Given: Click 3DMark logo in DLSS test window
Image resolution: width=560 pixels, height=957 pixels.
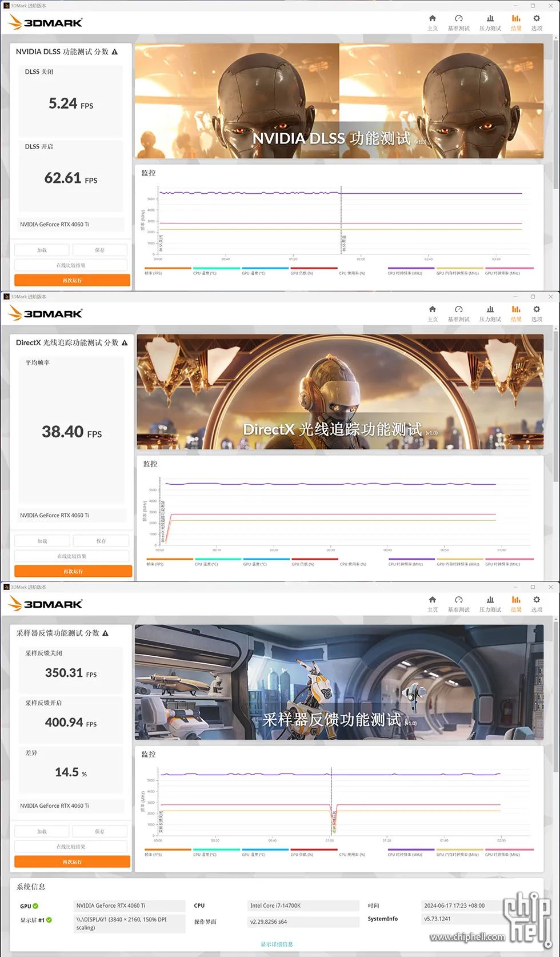Looking at the screenshot, I should coord(46,22).
